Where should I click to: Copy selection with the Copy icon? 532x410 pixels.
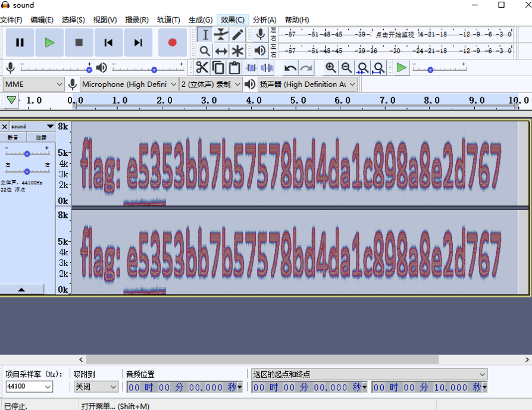point(218,68)
